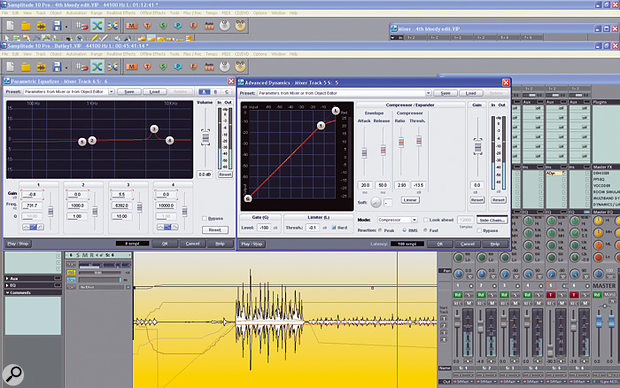This screenshot has height=388, width=620.
Task: Click the Auto icon in Batley1.VIP toolbar
Action: (209, 66)
